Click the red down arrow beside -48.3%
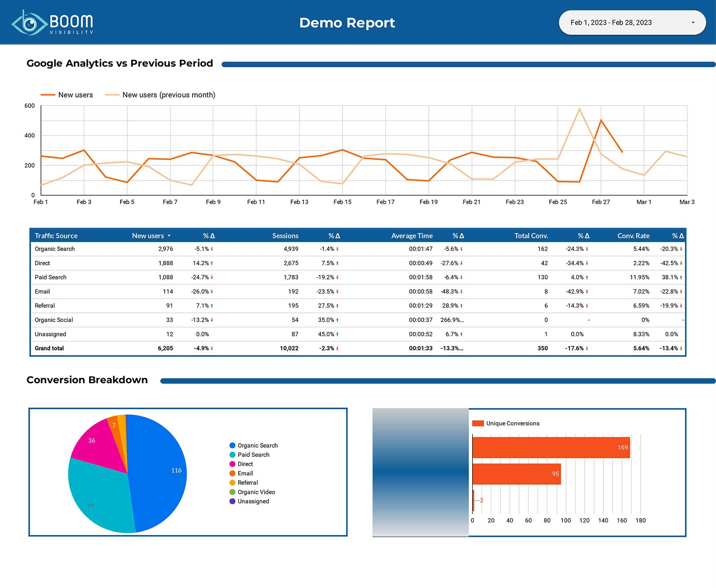Screen dimensions: 716x588 [461, 291]
